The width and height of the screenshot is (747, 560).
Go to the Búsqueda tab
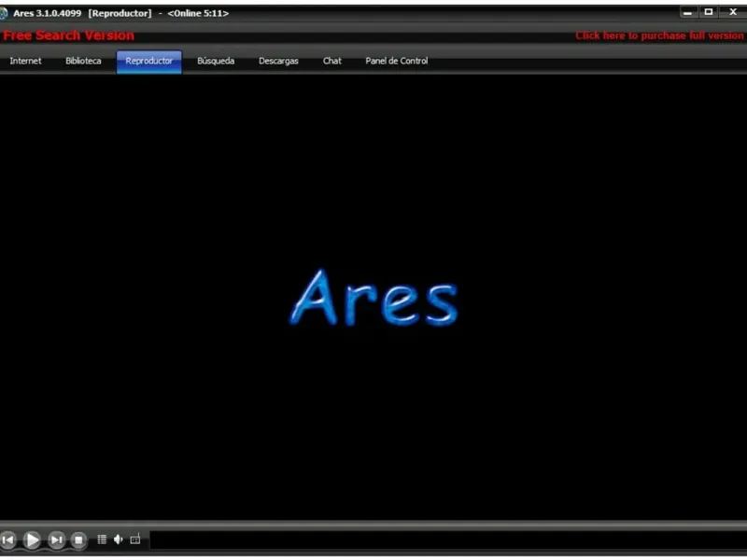[216, 61]
